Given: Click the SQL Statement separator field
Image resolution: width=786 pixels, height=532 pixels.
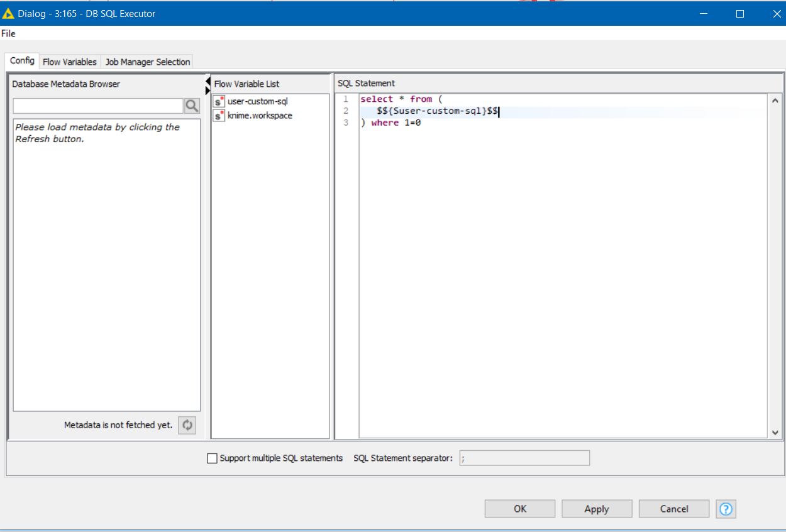Looking at the screenshot, I should (524, 458).
